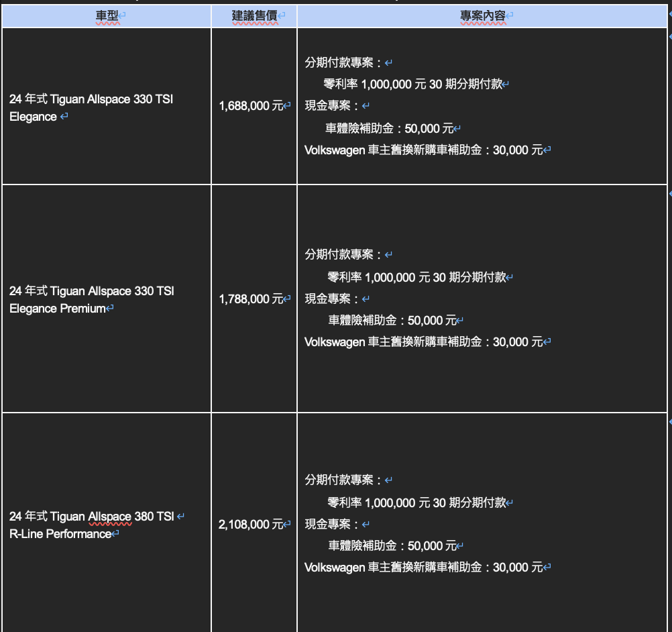The image size is (672, 632).
Task: Click the 零利率 line in the 380 TSI row
Action: click(x=416, y=503)
